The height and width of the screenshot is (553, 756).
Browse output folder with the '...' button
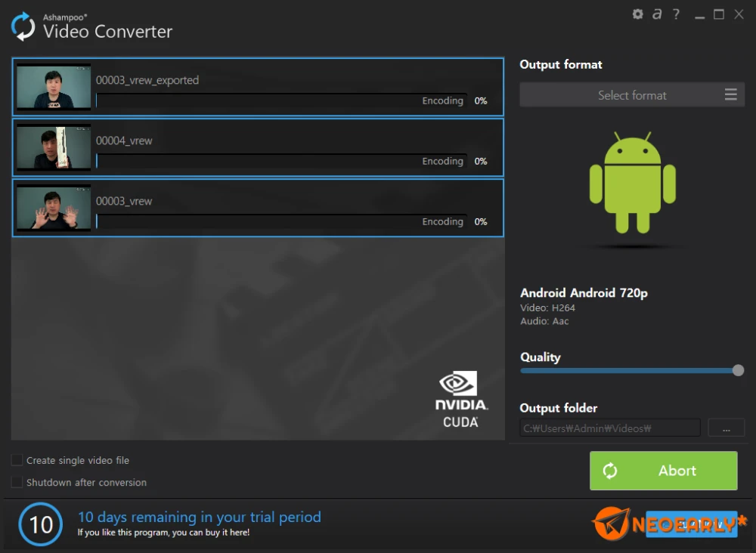tap(726, 428)
